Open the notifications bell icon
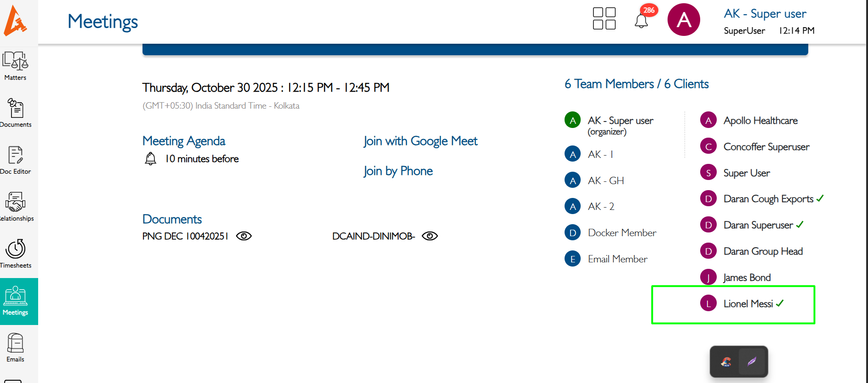 point(641,21)
